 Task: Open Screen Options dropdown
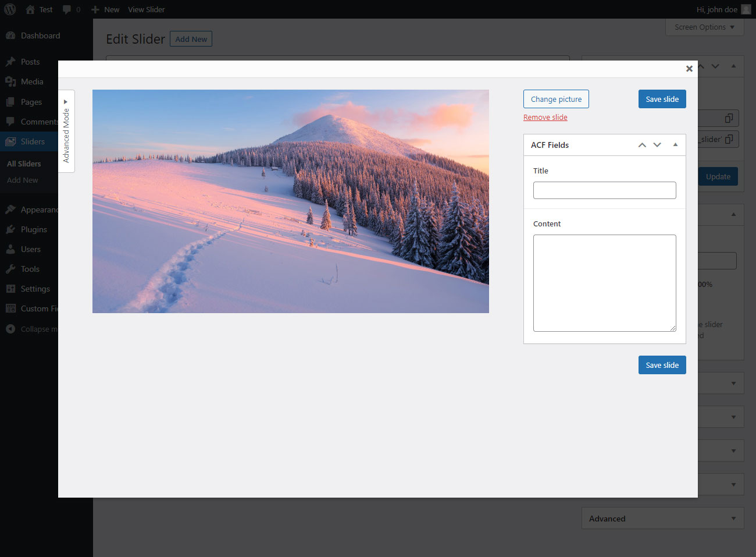tap(704, 27)
